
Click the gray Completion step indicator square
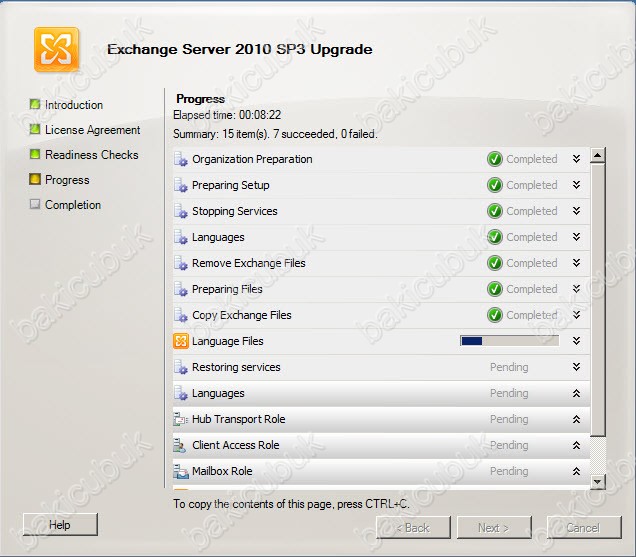pos(35,204)
